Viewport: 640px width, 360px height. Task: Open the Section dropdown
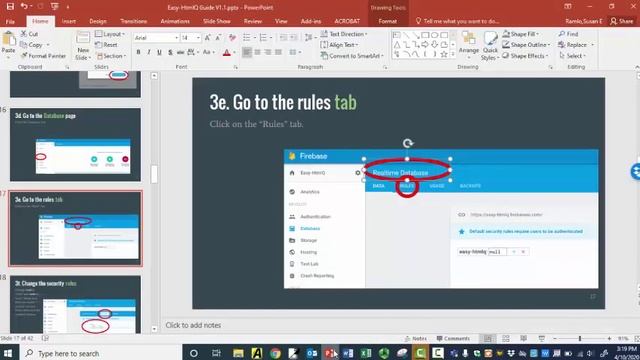point(111,56)
